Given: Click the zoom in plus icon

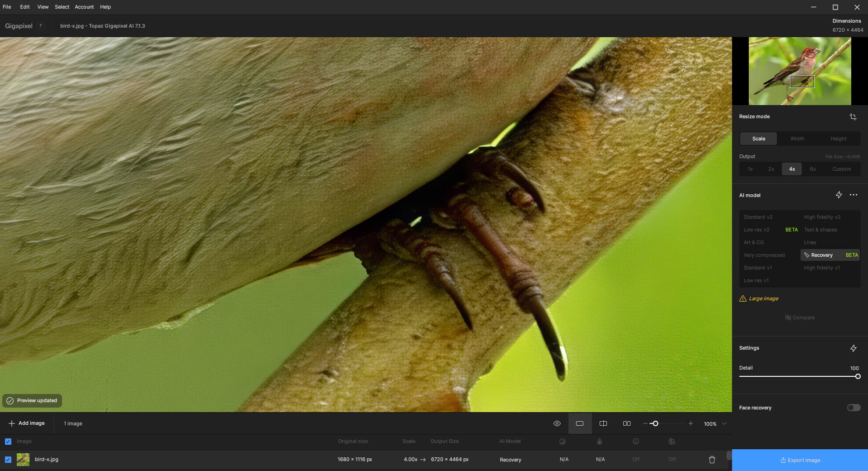Looking at the screenshot, I should 690,423.
